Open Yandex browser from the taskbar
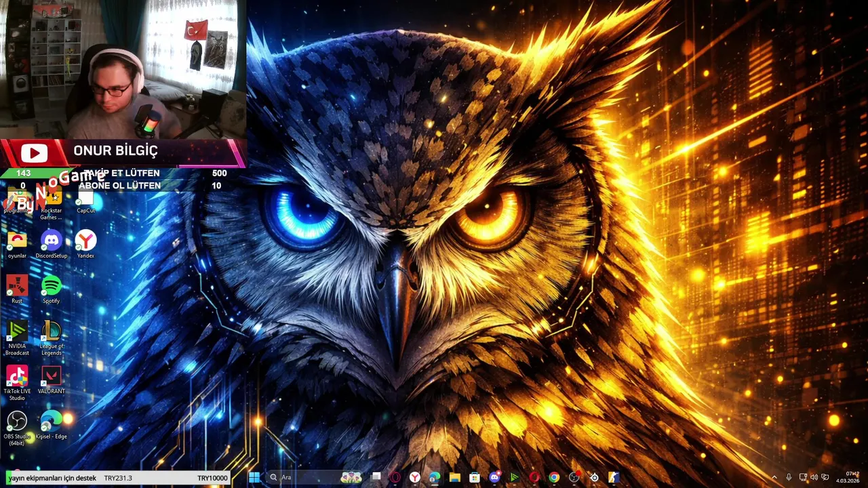 point(414,478)
